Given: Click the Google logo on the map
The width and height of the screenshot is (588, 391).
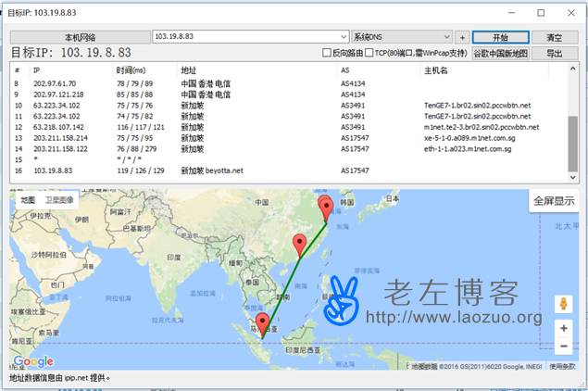Looking at the screenshot, I should [x=32, y=361].
